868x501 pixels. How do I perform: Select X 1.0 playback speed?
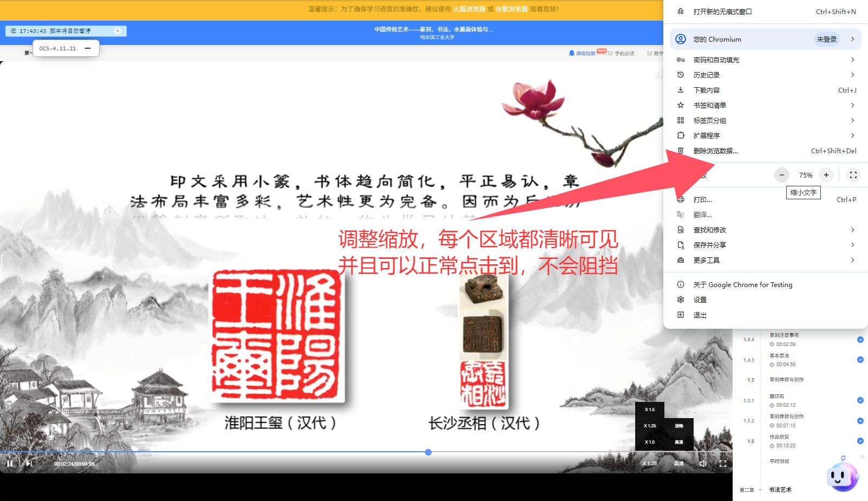click(649, 442)
